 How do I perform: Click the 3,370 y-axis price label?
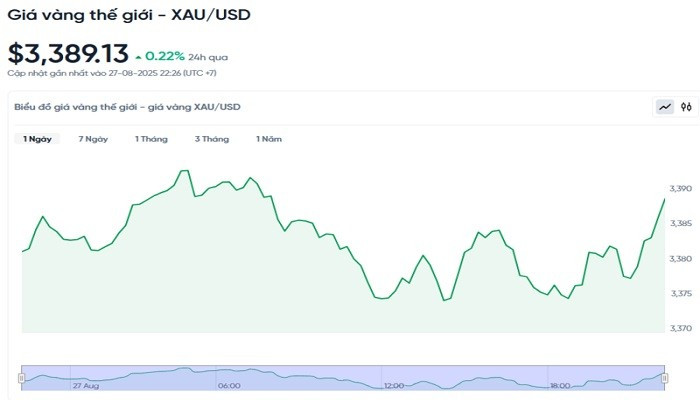click(680, 328)
